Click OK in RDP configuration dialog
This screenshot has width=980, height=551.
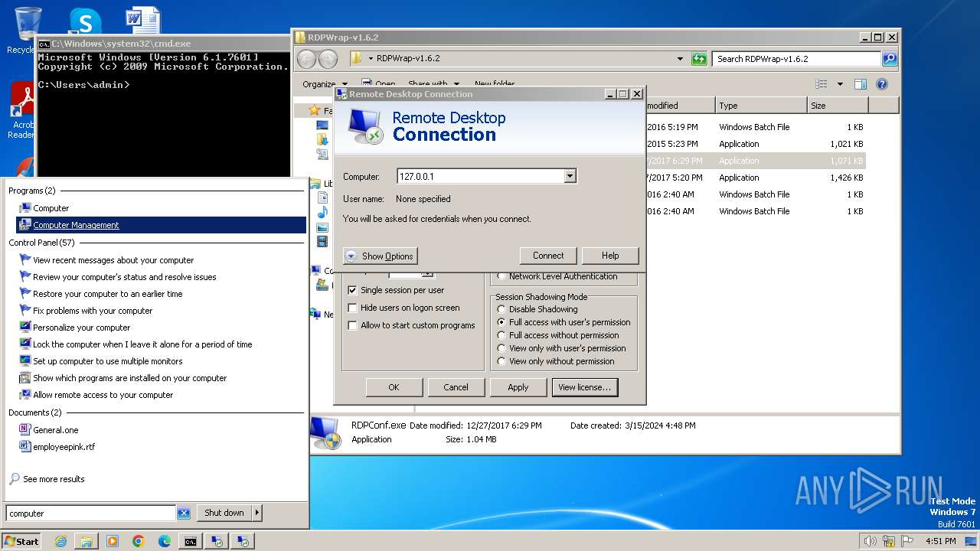click(394, 387)
